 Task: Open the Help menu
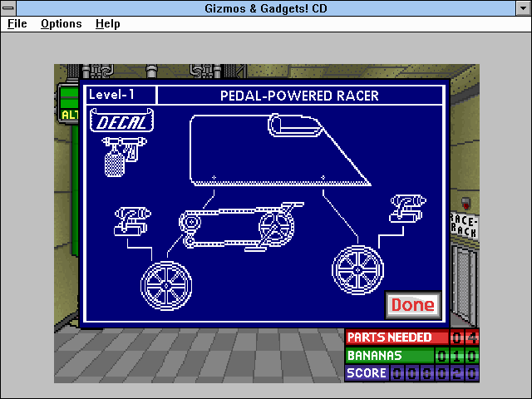[x=107, y=24]
